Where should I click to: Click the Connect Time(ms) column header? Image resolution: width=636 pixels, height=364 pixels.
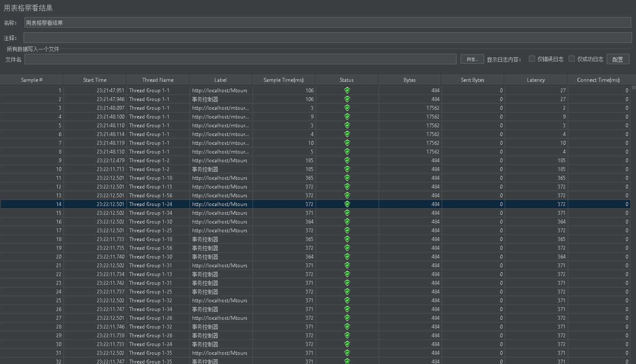(598, 80)
